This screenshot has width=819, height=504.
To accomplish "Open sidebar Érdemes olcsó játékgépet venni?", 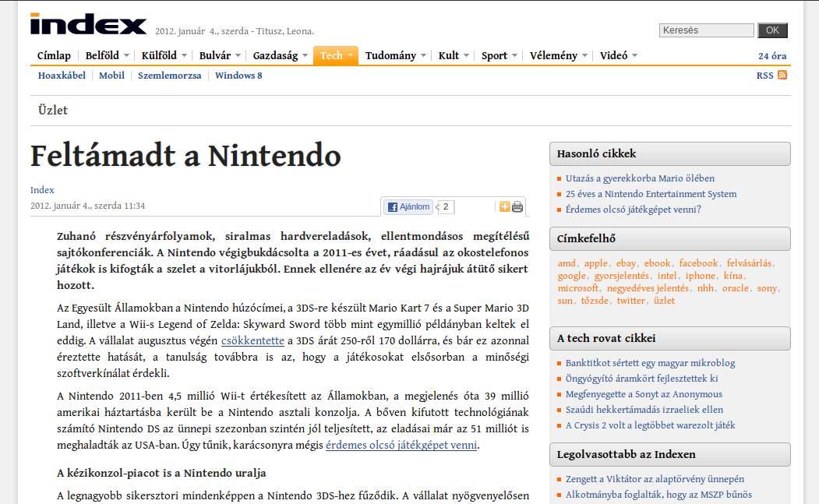I will (633, 210).
